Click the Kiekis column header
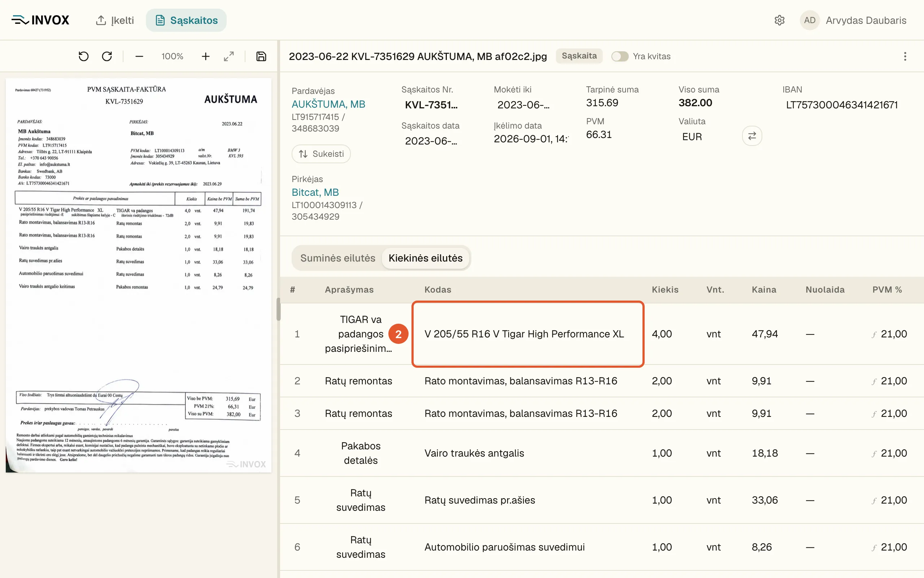Image resolution: width=924 pixels, height=578 pixels. [665, 290]
